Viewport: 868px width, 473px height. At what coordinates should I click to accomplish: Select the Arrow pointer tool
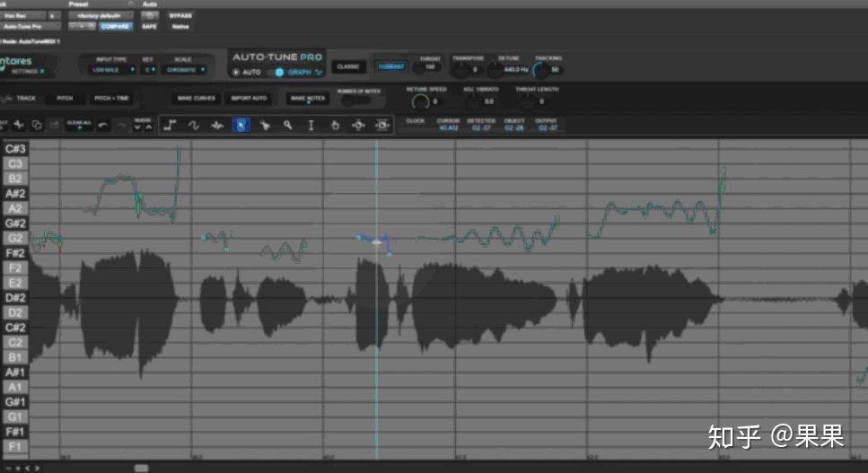point(241,126)
